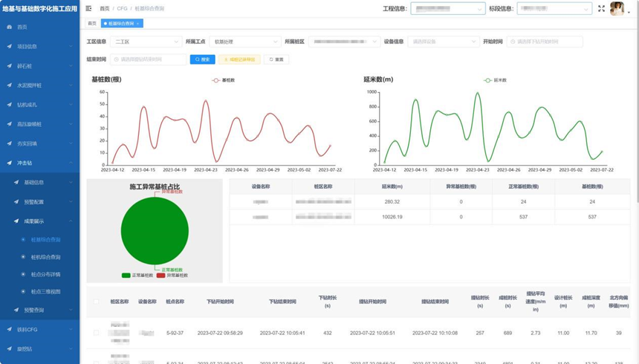639x364 pixels.
Task: Click the paper-plane icon beside 碎石桩
Action: click(x=10, y=66)
